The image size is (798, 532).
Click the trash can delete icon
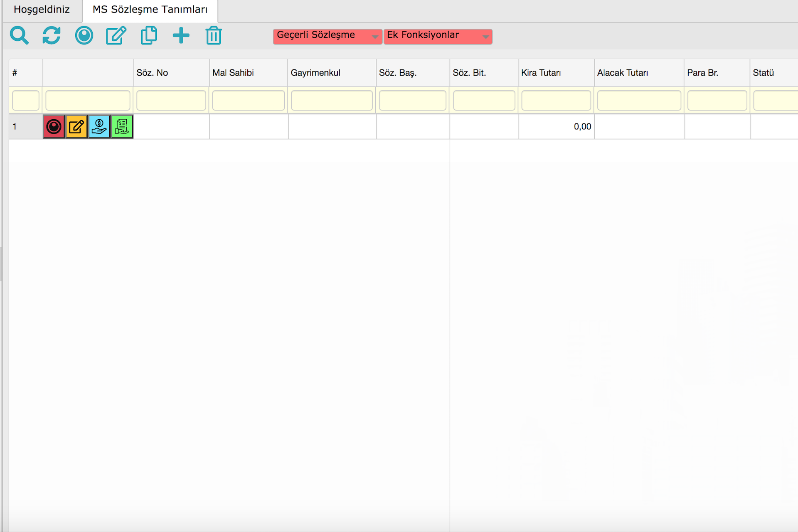coord(213,36)
